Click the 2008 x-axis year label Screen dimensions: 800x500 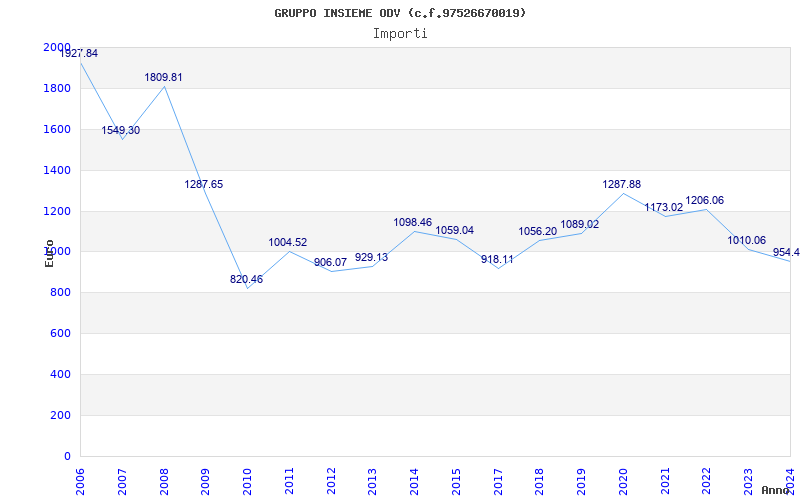coord(164,482)
